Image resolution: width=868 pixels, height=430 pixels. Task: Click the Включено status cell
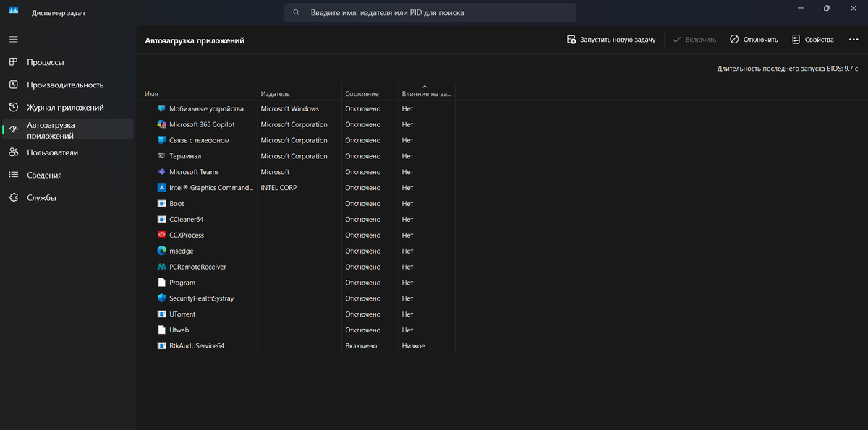[361, 346]
